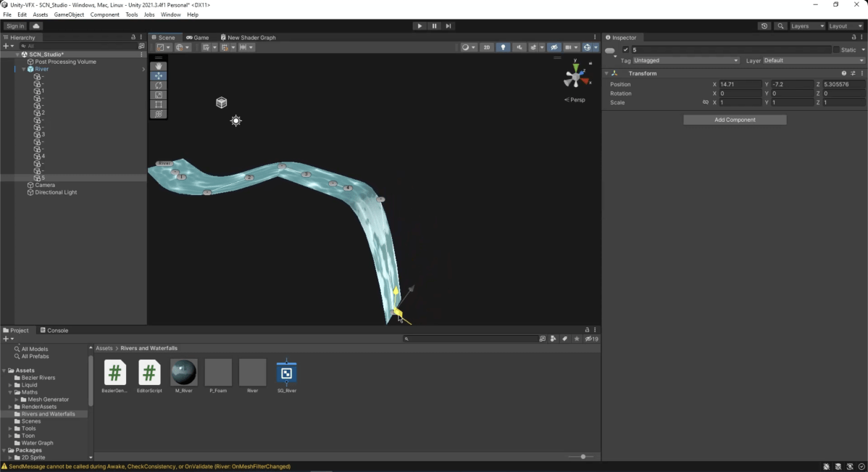The width and height of the screenshot is (868, 472).
Task: Click the Add Component button
Action: [734, 119]
